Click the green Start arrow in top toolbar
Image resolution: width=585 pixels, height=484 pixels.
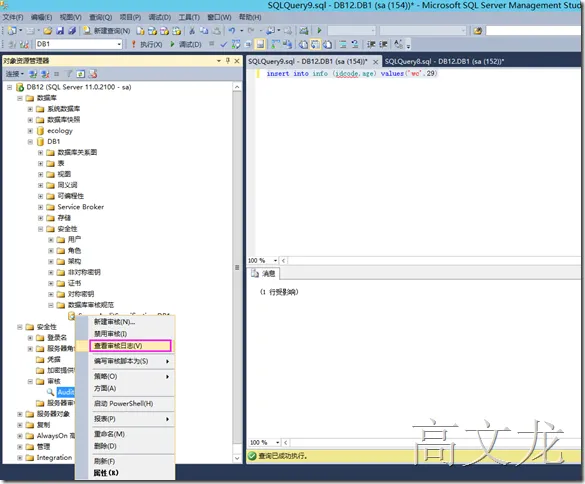point(319,31)
